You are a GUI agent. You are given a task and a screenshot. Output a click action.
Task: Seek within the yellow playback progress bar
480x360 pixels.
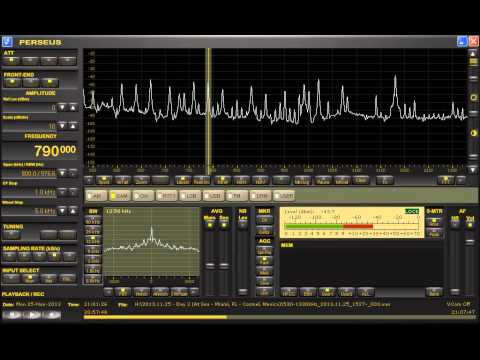point(280,317)
